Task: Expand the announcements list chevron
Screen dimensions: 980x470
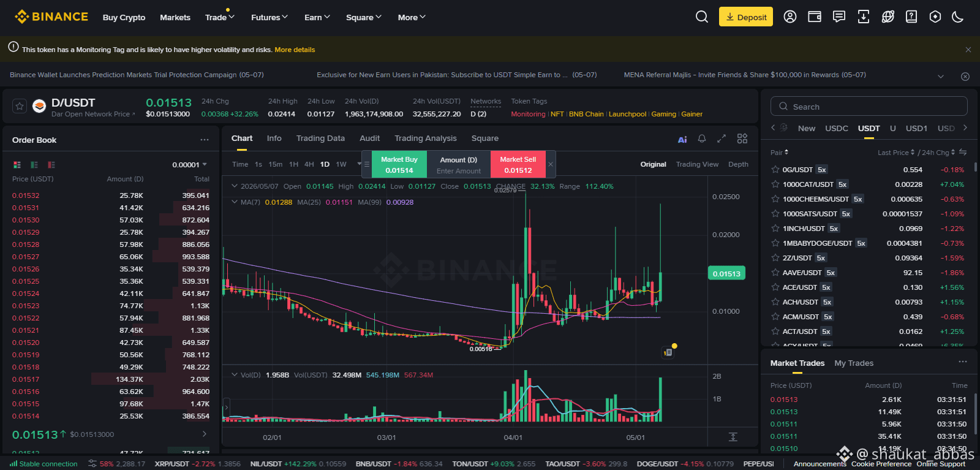Action: click(x=941, y=77)
